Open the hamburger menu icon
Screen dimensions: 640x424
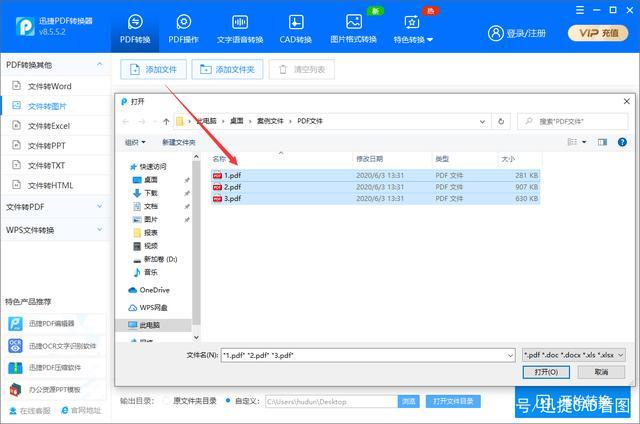coord(580,10)
